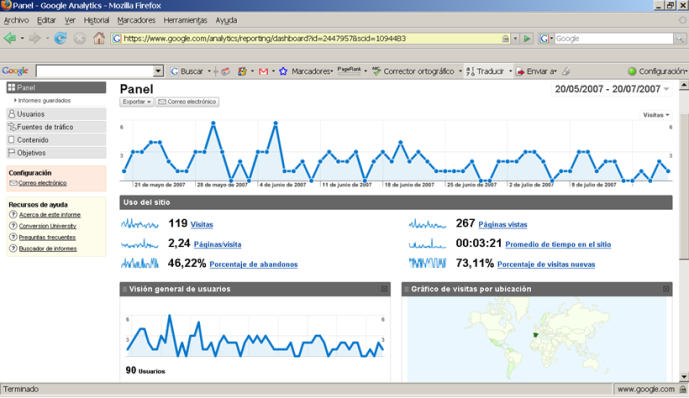Viewport: 689px width, 398px height.
Task: Open the back history dropdown arrow
Action: [x=22, y=38]
